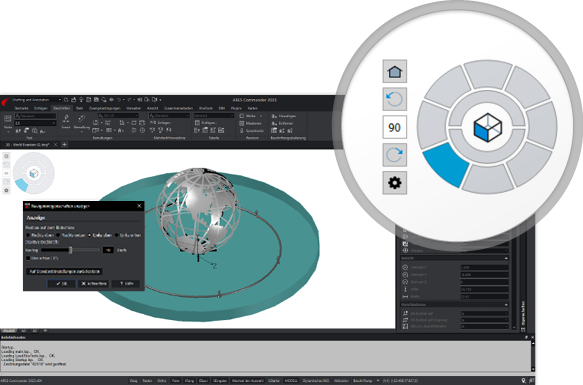Screen dimensions: 583x385
Task: Open the Drafting and Annotation workspace dropdown
Action: [36, 100]
